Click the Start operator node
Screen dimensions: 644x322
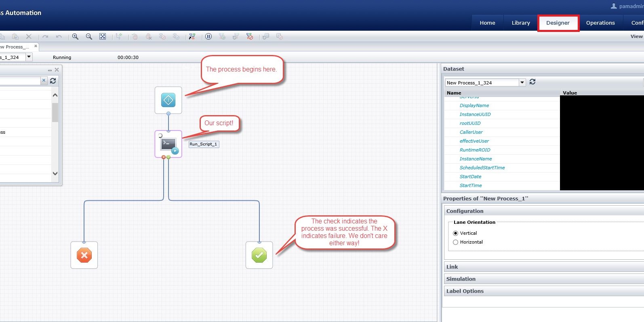pos(168,100)
